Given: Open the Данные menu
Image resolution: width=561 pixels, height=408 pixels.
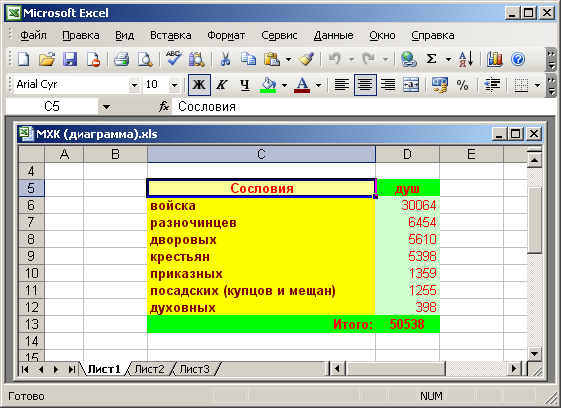Looking at the screenshot, I should click(x=333, y=35).
